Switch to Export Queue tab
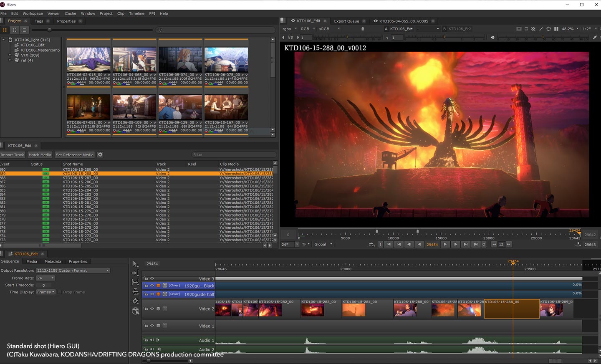Screen dimensions: 601x364 tap(346, 21)
